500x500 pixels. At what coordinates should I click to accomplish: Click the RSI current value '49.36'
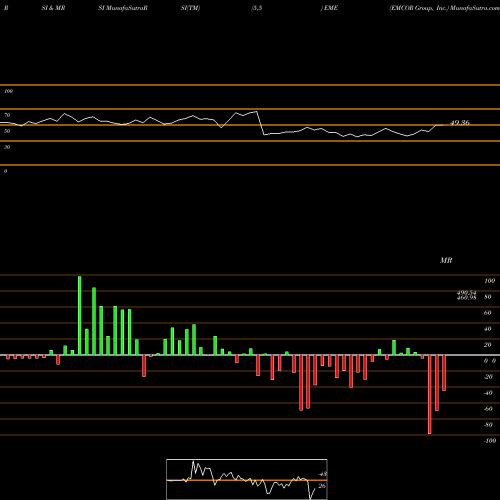point(460,123)
